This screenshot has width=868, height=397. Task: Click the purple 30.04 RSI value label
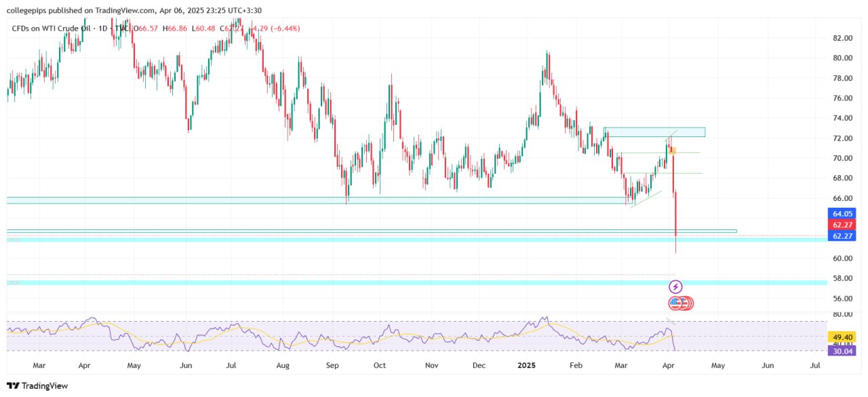pos(842,351)
